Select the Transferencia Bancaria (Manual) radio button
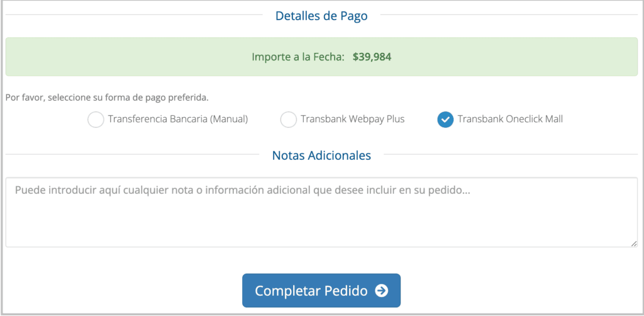The image size is (644, 316). coord(96,120)
